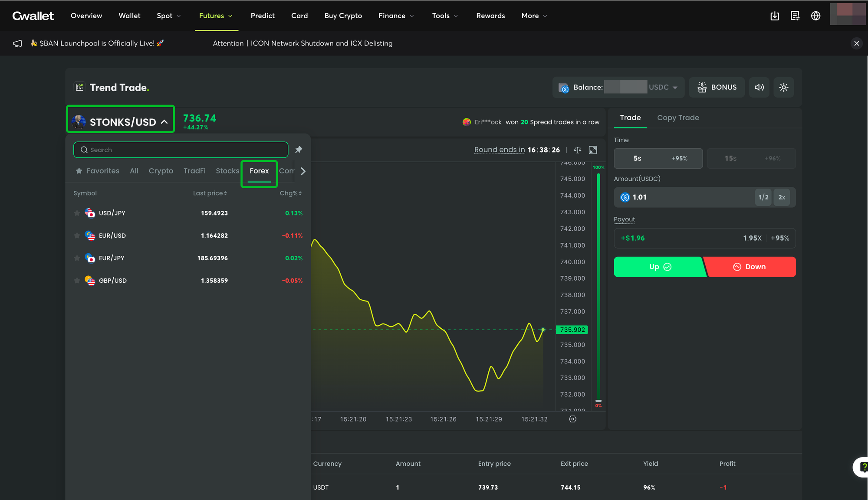
Task: Click the BONUS gift button
Action: coord(717,87)
